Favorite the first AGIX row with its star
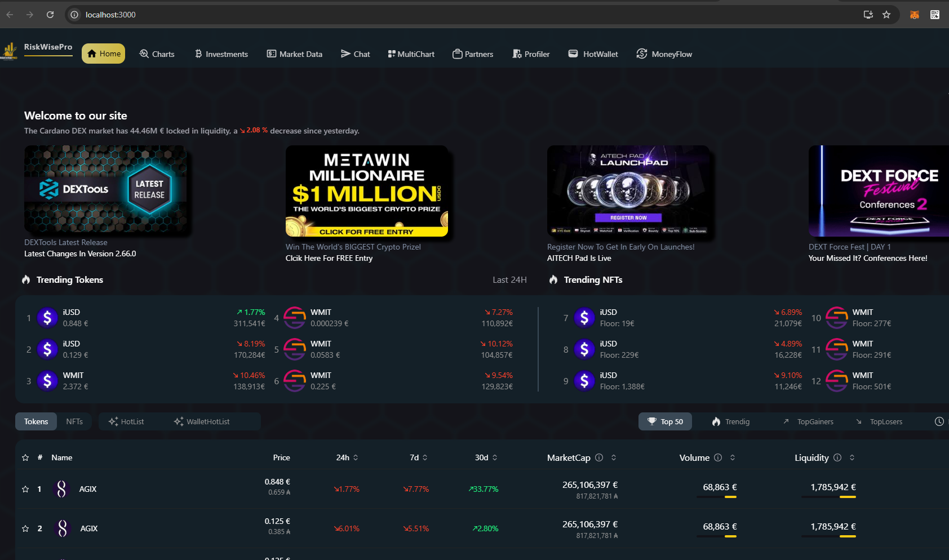This screenshot has height=560, width=949. point(25,489)
